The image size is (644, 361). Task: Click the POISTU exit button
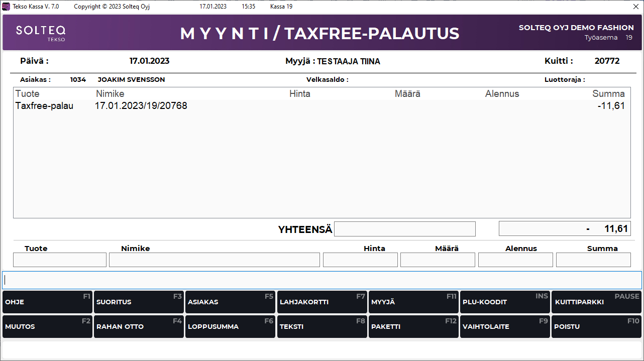click(596, 326)
